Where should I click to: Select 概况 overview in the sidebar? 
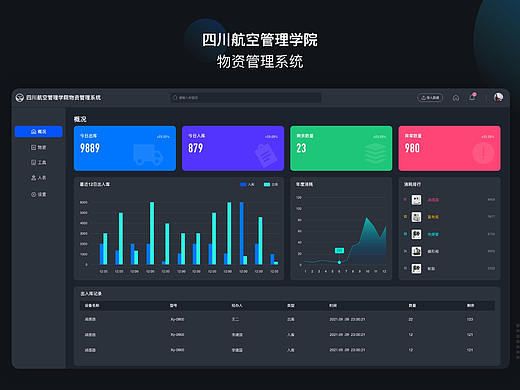(x=39, y=132)
